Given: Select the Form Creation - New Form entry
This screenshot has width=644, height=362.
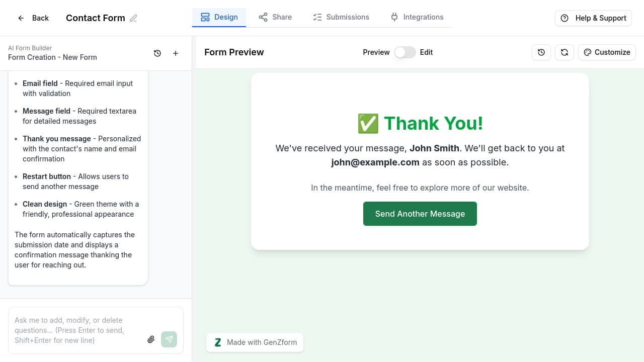Looking at the screenshot, I should point(52,57).
